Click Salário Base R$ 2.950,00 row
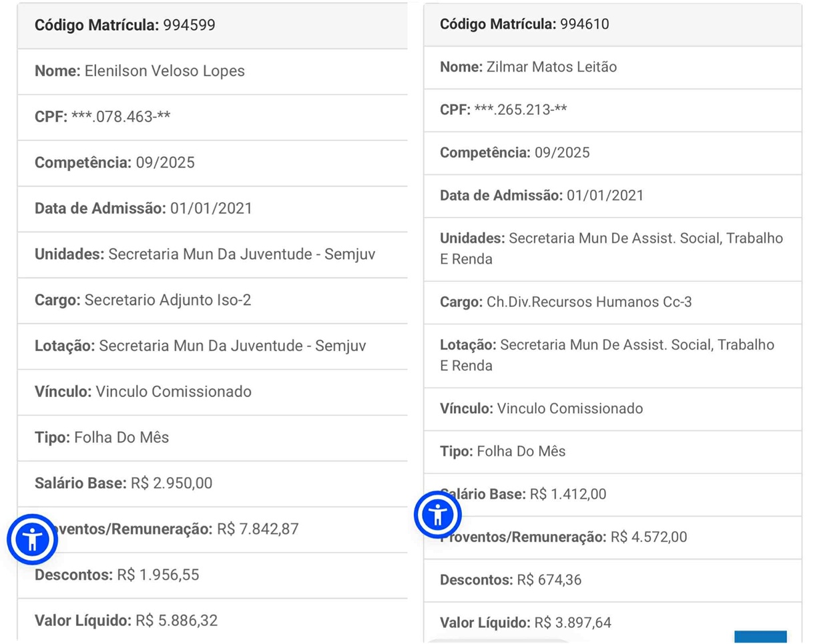This screenshot has height=644, width=815. point(123,482)
